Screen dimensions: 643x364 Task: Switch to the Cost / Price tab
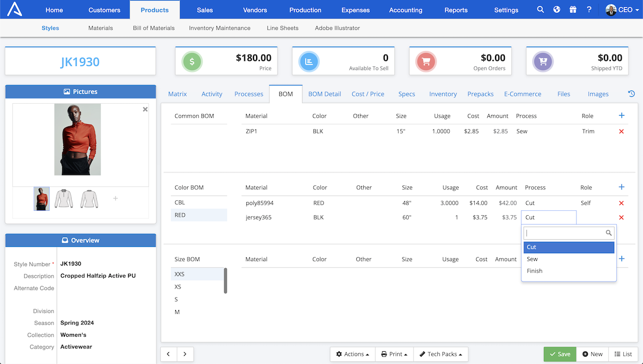coord(368,94)
